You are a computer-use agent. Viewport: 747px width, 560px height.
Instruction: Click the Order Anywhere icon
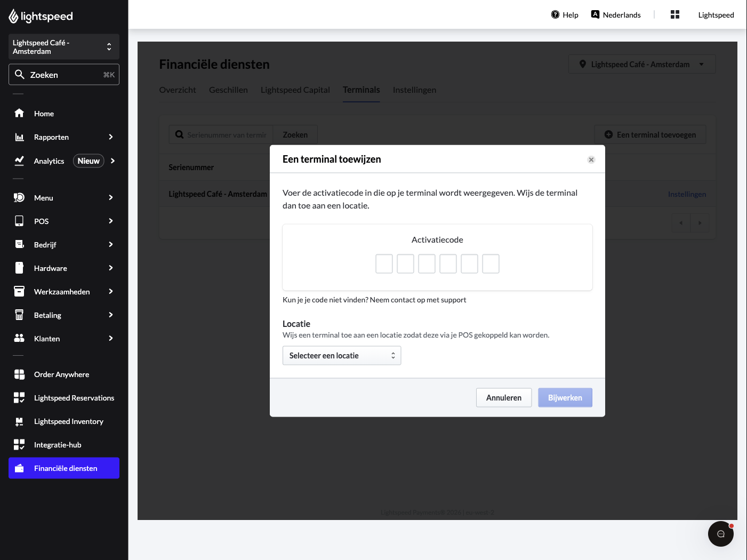19,374
